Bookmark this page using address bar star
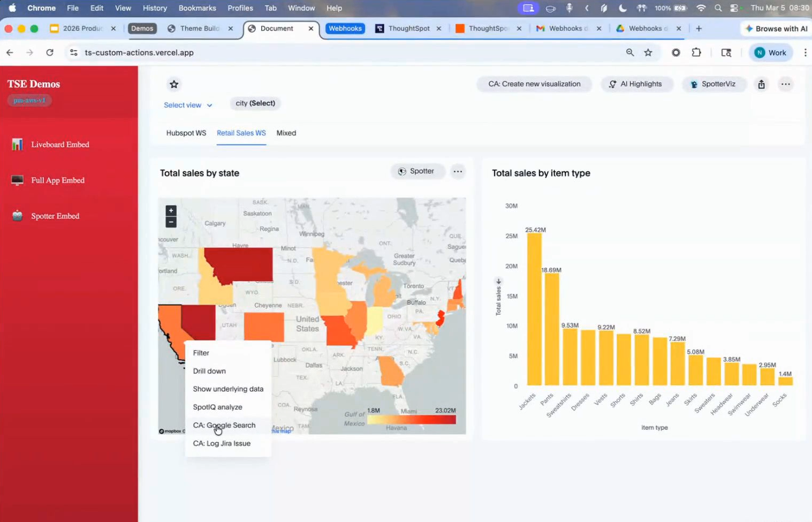 [648, 52]
